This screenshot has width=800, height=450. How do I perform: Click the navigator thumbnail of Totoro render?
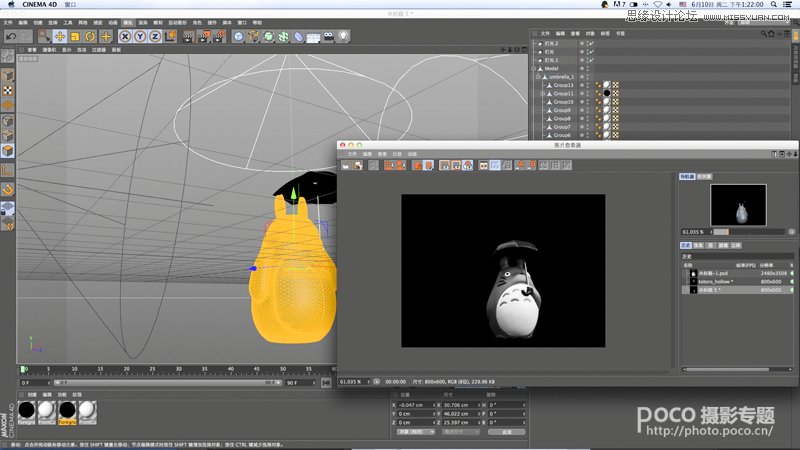point(739,205)
